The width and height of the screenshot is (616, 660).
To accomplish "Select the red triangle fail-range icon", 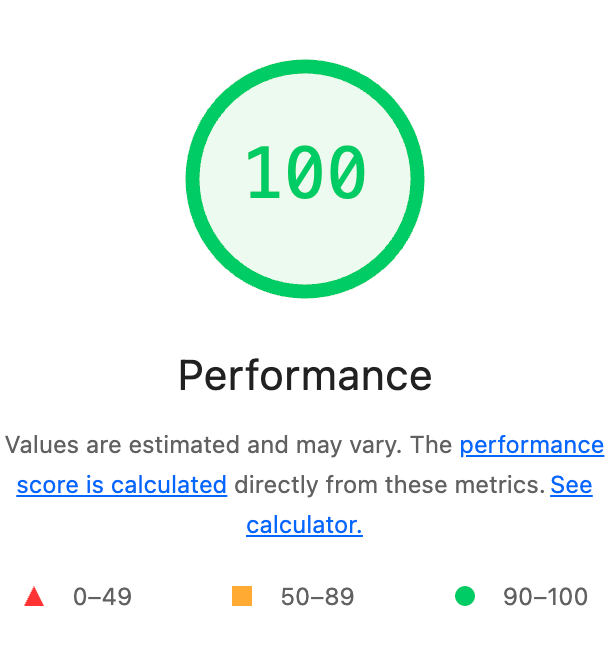I will [34, 597].
